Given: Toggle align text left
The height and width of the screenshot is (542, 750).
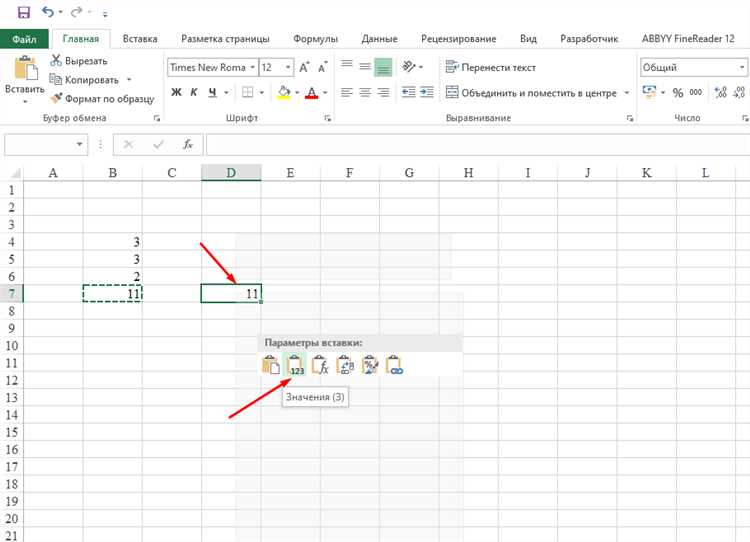Looking at the screenshot, I should 347,92.
